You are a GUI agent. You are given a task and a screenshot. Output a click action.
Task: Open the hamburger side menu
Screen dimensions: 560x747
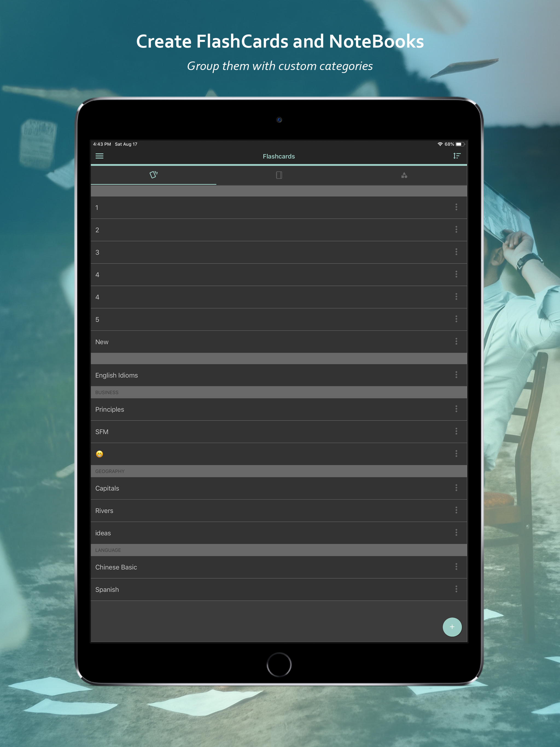click(x=99, y=156)
